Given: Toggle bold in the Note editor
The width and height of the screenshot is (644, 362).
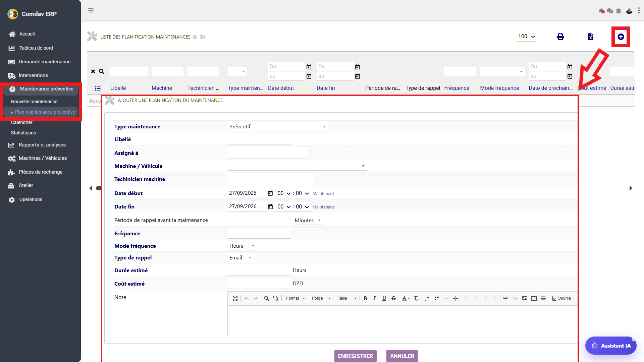Looking at the screenshot, I should point(365,298).
